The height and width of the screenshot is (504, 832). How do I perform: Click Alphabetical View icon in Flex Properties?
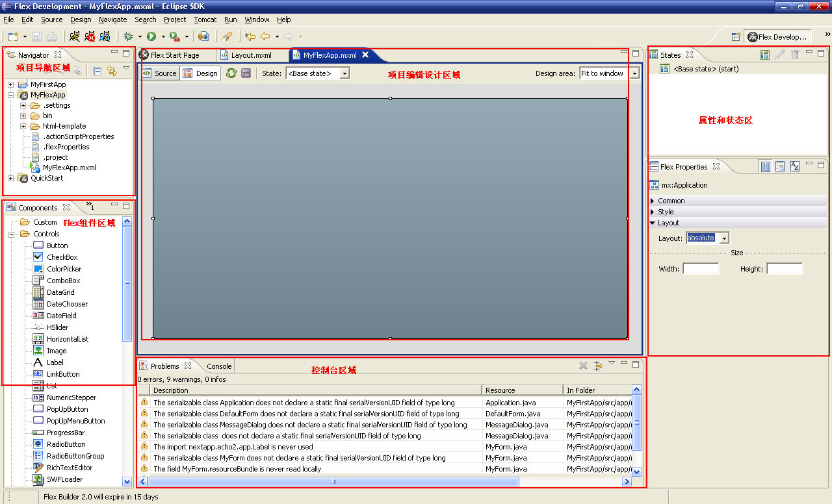click(x=794, y=167)
